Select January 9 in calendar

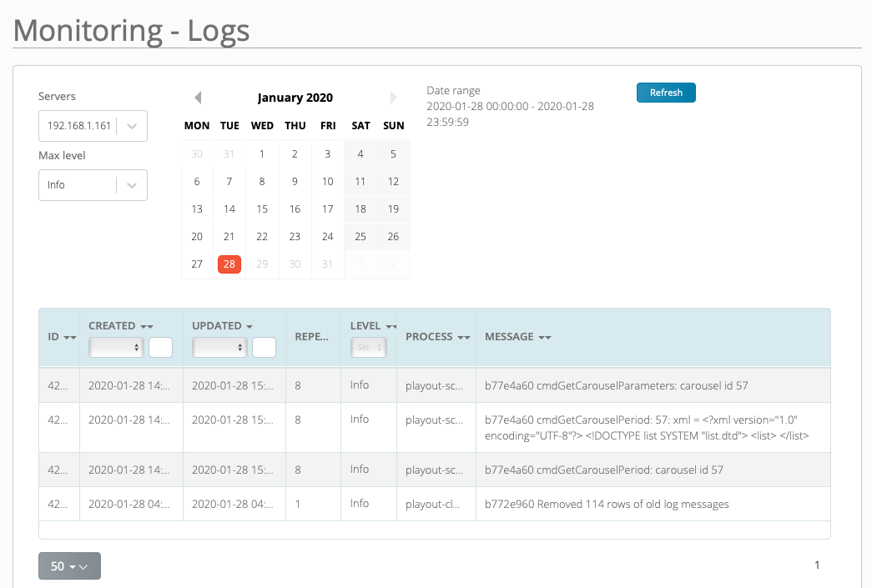[x=295, y=181]
